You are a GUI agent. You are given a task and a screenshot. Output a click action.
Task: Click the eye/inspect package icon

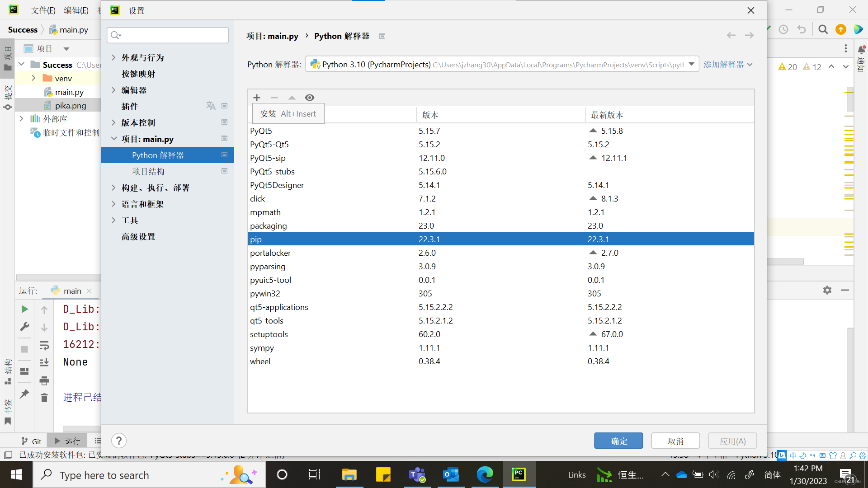[x=311, y=97]
